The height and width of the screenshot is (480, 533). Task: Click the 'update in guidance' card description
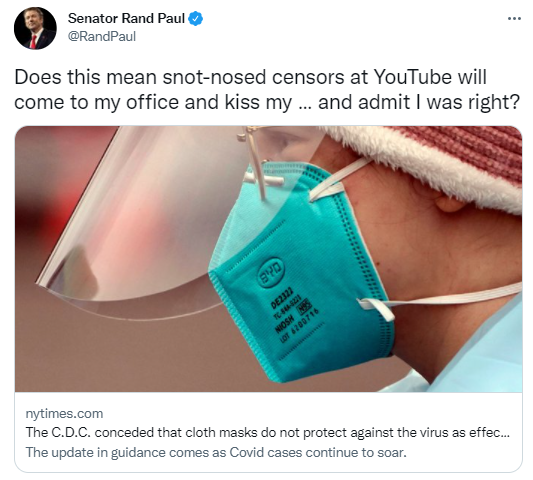216,452
